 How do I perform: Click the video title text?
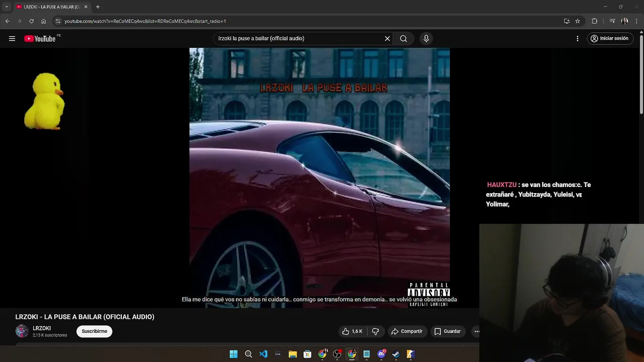[85, 317]
